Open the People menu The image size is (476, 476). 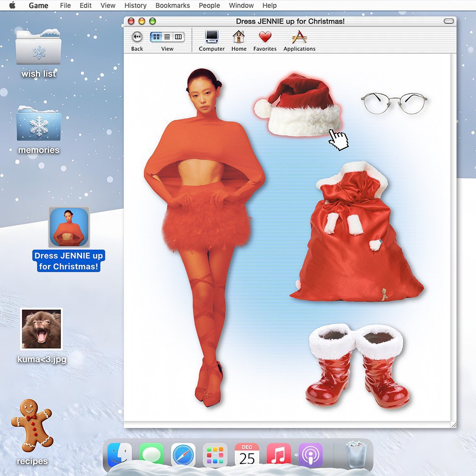click(x=209, y=5)
